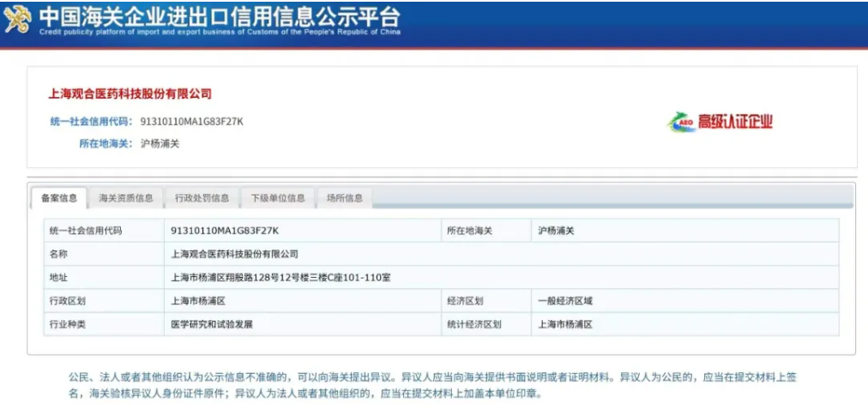
Task: Click the 经济区划 label cell
Action: 486,301
